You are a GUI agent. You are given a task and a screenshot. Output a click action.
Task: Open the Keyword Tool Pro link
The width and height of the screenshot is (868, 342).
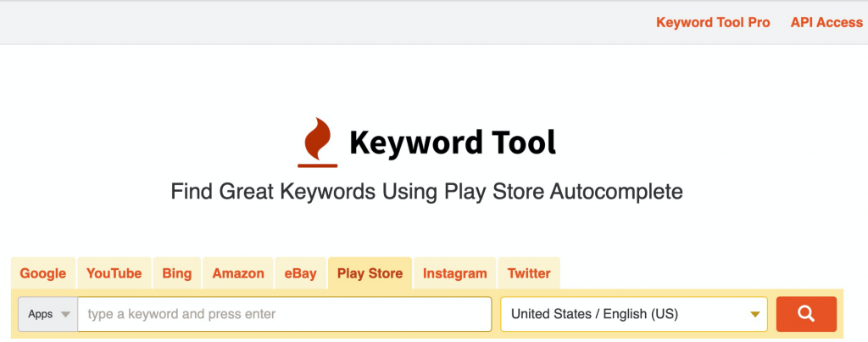[713, 23]
